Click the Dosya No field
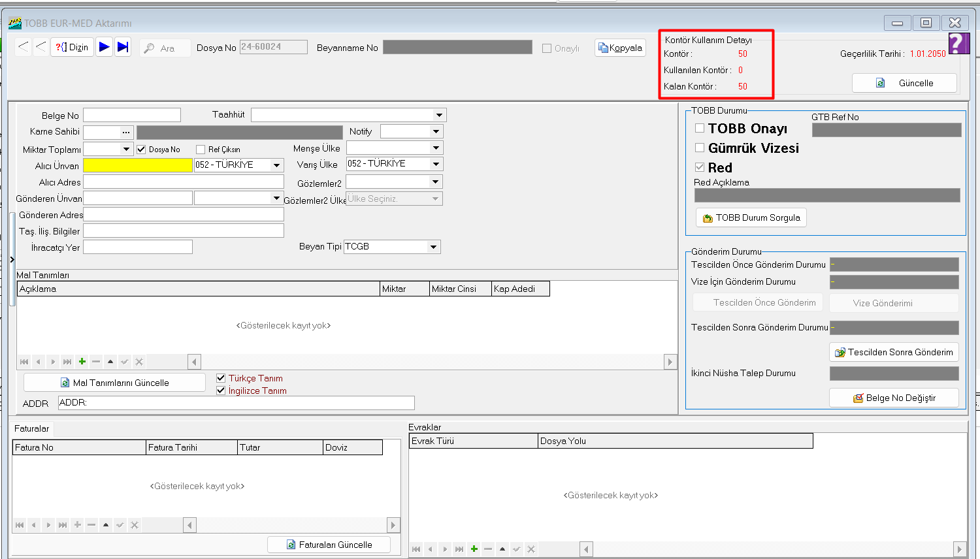 click(273, 47)
